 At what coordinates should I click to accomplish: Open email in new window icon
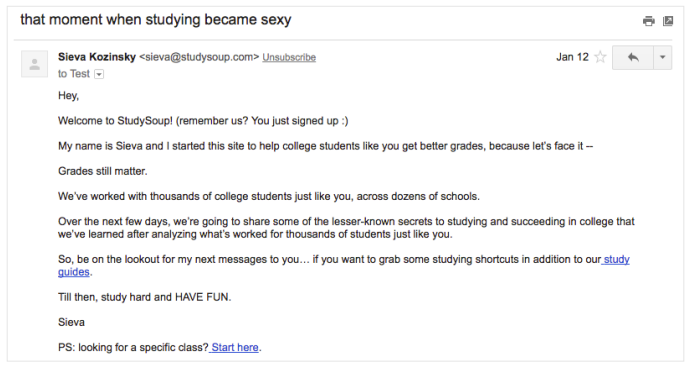[668, 21]
